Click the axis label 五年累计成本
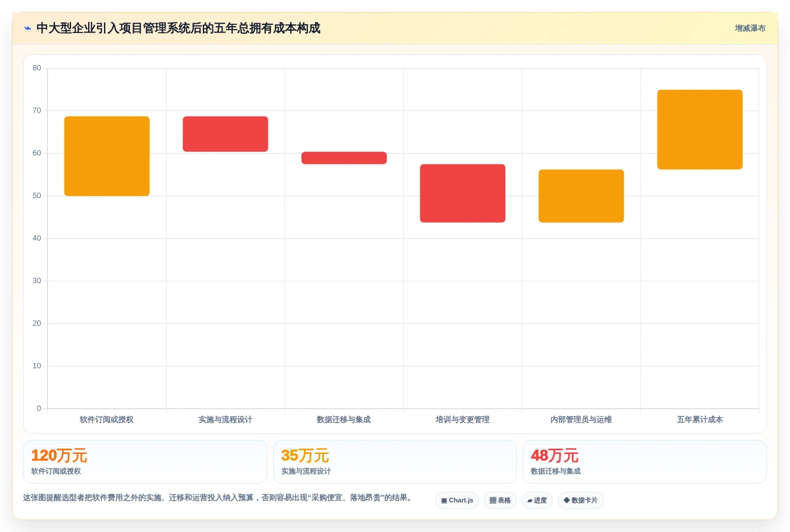This screenshot has height=532, width=790. (x=700, y=420)
